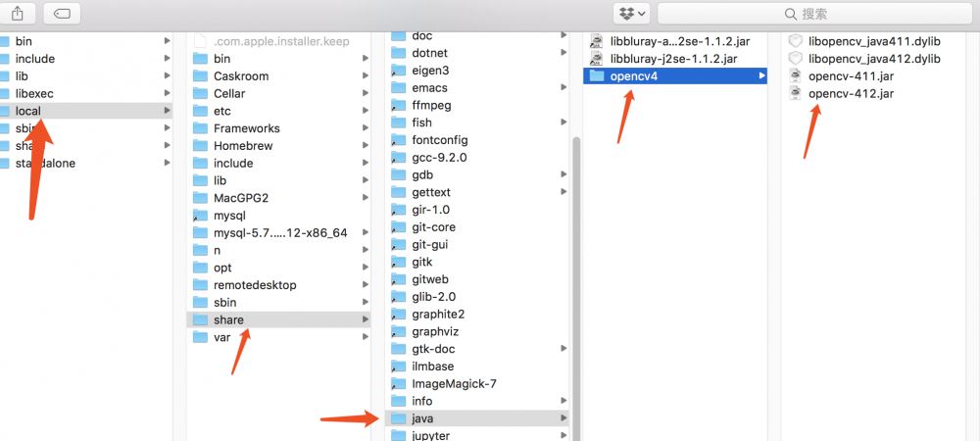Click the search field

point(814,13)
